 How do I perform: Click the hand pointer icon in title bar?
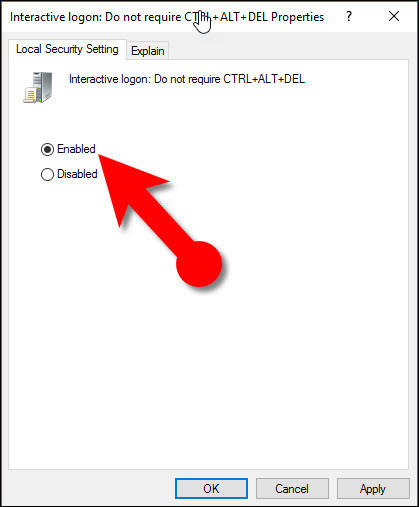tap(202, 22)
